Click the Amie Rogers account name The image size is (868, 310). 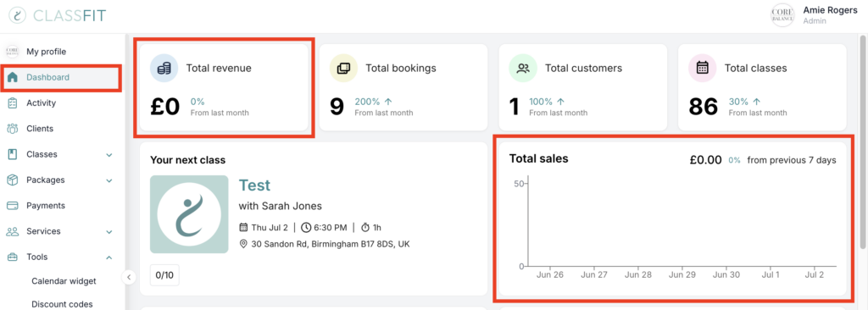click(831, 10)
